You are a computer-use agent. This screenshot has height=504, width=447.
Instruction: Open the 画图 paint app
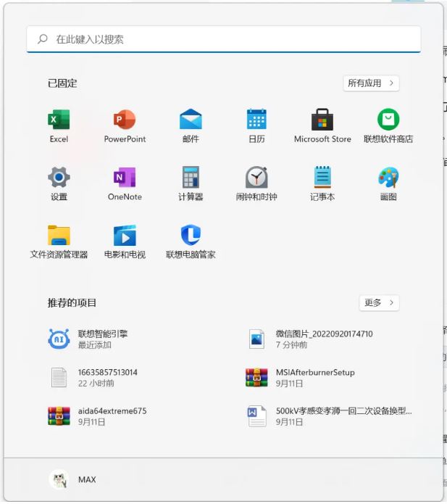[388, 184]
